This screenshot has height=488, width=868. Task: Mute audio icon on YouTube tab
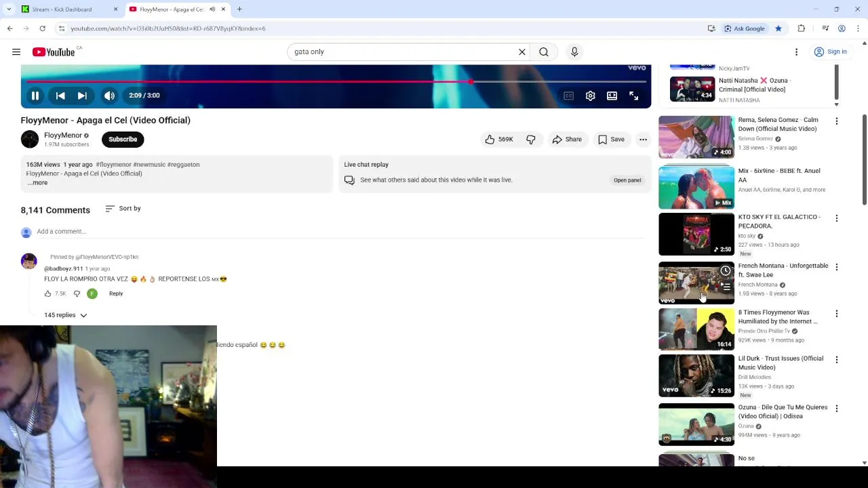pos(212,9)
